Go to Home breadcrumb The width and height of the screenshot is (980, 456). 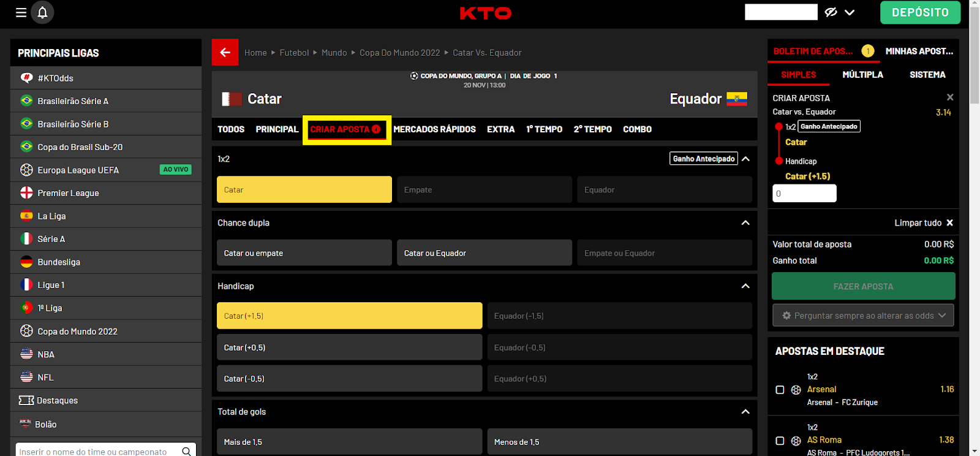pyautogui.click(x=255, y=53)
